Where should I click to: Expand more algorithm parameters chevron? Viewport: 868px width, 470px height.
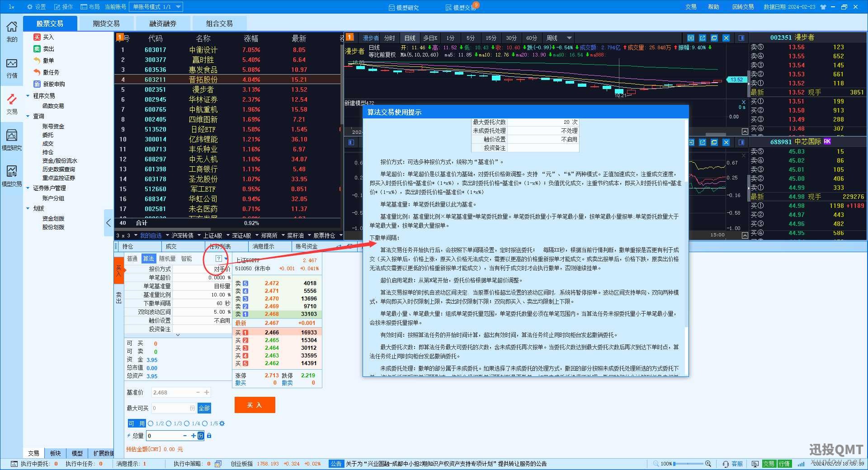coord(178,335)
